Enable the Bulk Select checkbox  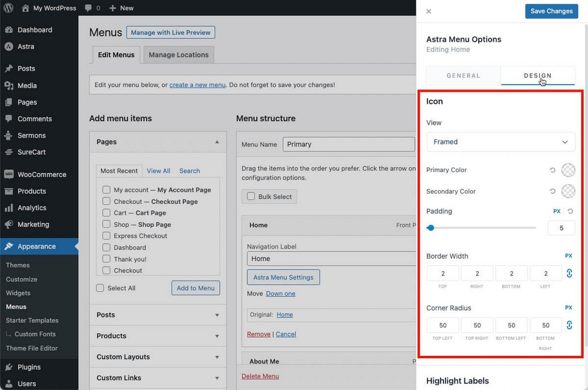point(251,196)
